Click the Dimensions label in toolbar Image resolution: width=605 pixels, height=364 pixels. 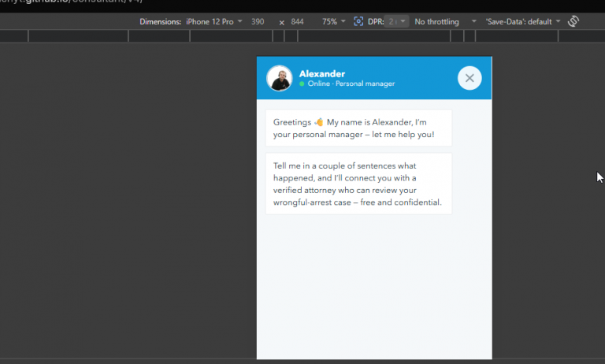(x=160, y=21)
